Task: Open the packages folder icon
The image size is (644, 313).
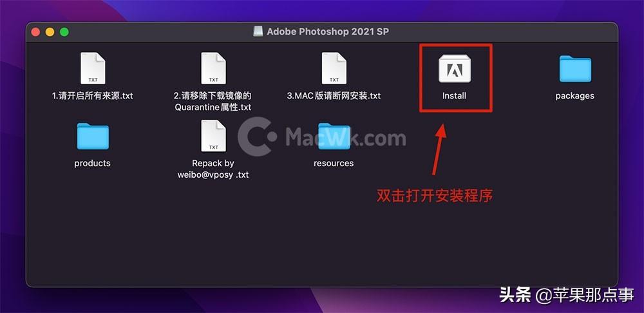Action: [x=575, y=69]
